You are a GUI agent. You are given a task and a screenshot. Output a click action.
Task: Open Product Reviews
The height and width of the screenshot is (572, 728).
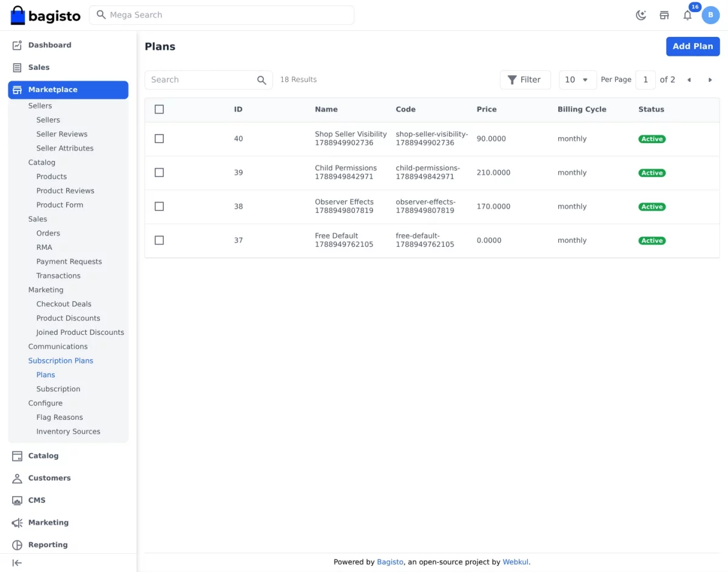(x=66, y=191)
